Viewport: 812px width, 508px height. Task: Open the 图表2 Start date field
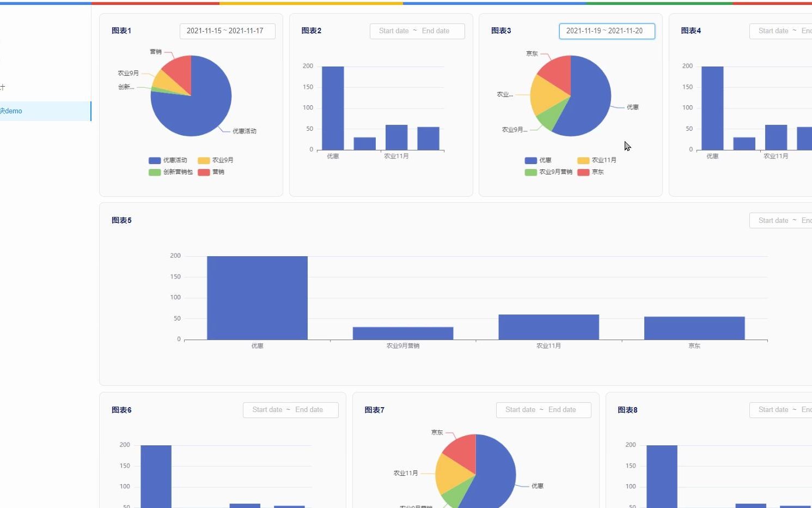pyautogui.click(x=394, y=31)
